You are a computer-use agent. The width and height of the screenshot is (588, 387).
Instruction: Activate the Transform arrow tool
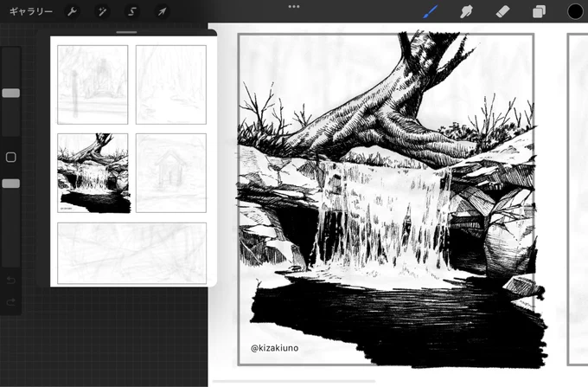(162, 11)
